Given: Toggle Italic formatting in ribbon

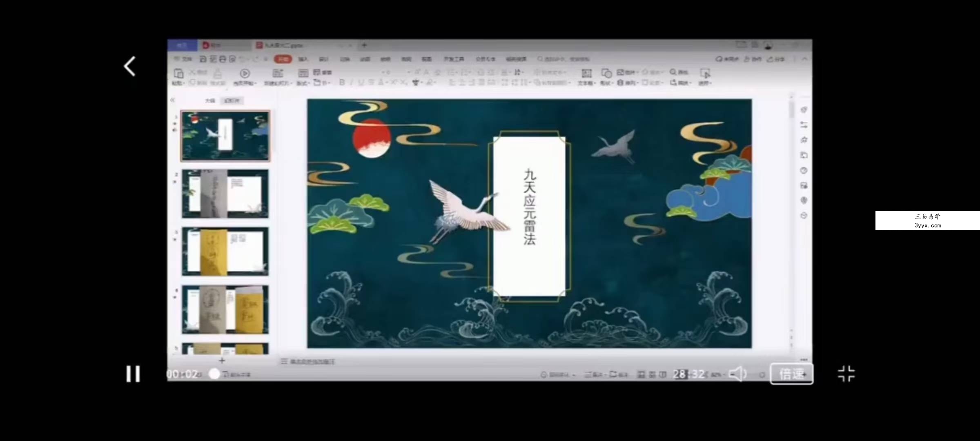Looking at the screenshot, I should coord(352,82).
